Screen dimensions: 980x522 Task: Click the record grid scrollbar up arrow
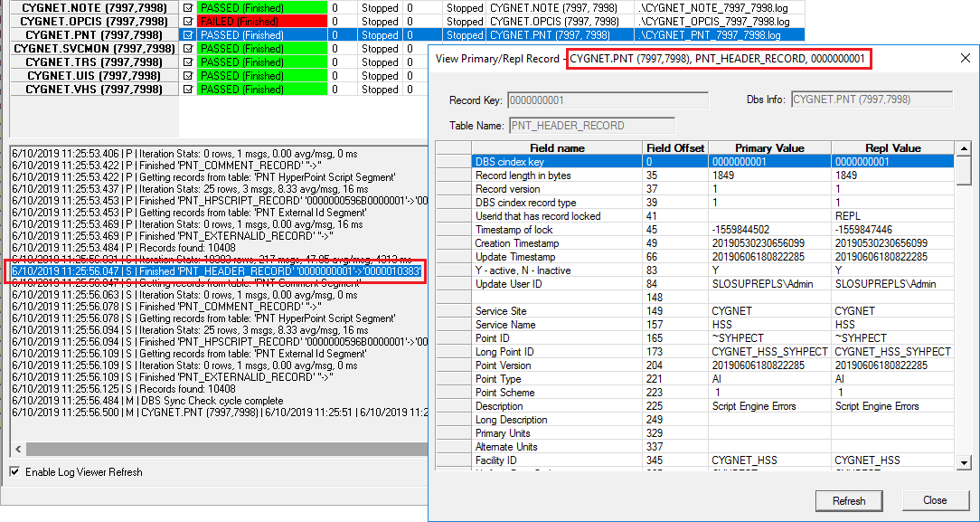964,148
